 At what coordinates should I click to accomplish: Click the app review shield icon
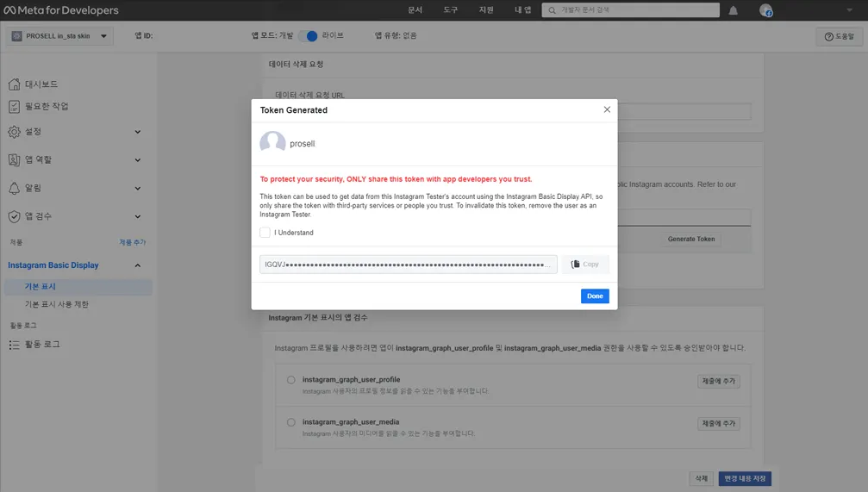click(15, 216)
